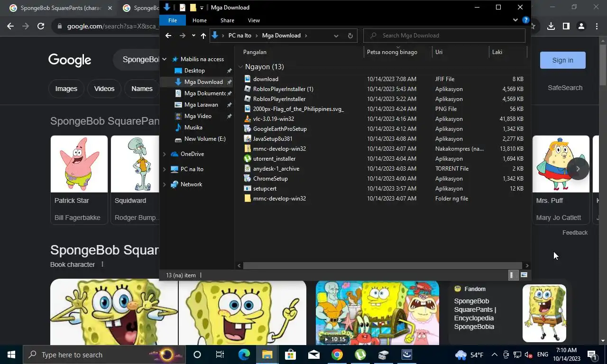This screenshot has width=607, height=364.
Task: Open the address bar history dropdown
Action: [x=336, y=36]
